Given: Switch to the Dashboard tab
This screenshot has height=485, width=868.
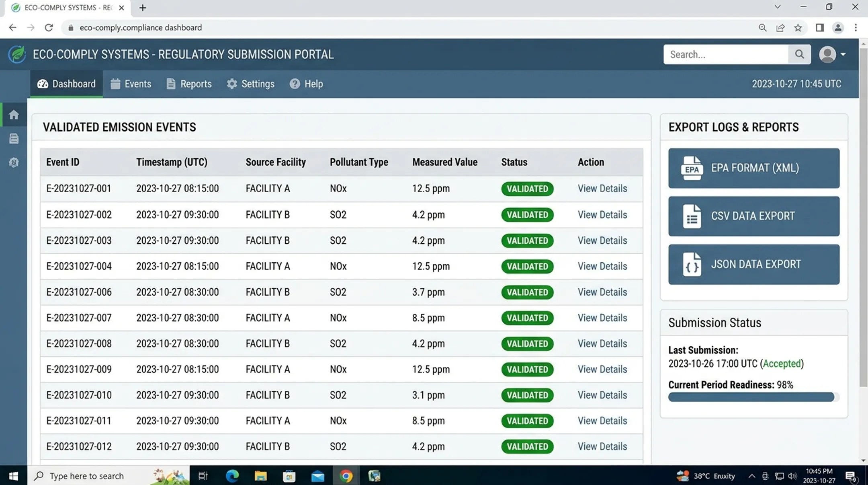Looking at the screenshot, I should [x=66, y=84].
